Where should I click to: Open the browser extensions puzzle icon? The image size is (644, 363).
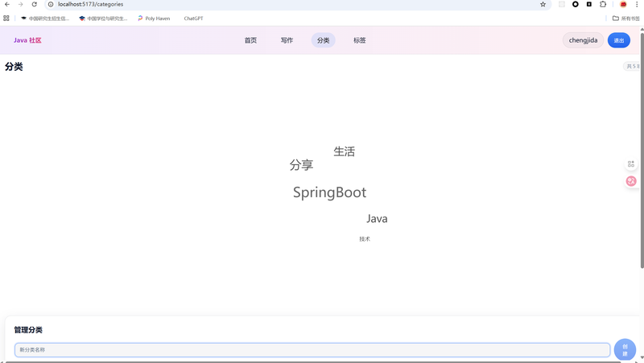603,4
